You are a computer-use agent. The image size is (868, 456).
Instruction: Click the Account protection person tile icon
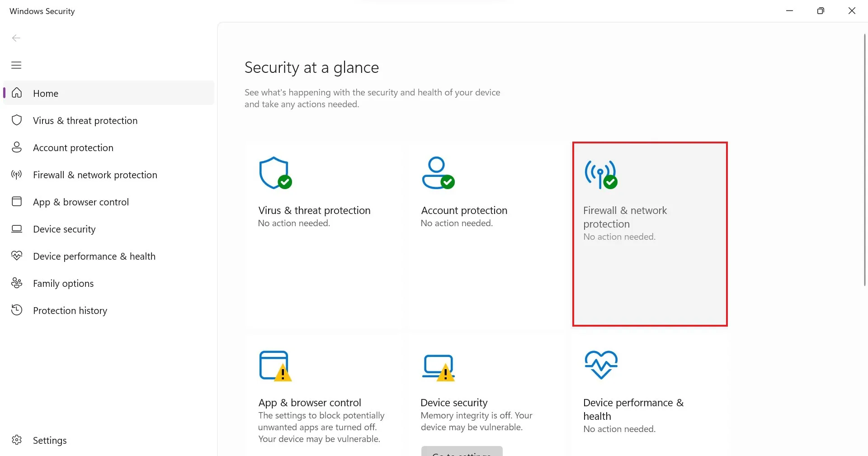point(438,173)
